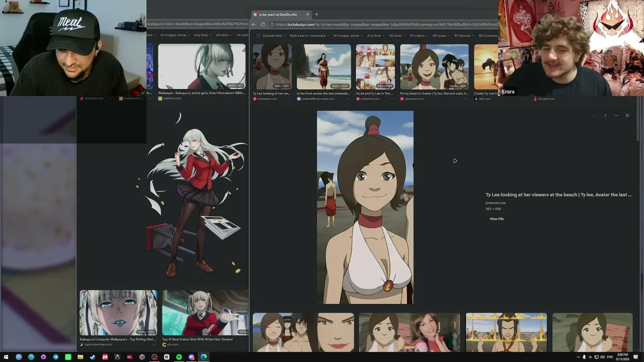Expand 'All sizes' filter in right window
Image resolution: width=644 pixels, height=362 pixels.
(397, 36)
